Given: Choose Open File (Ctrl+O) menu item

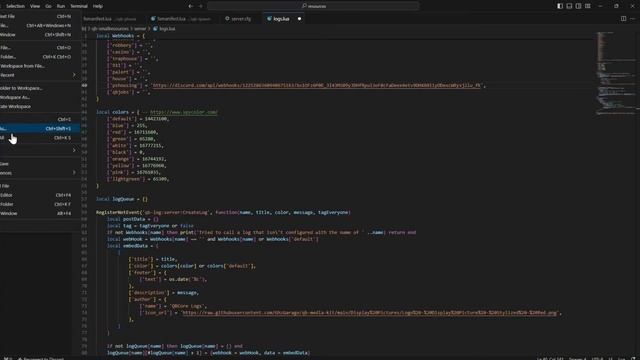Looking at the screenshot, I should click(39, 47).
